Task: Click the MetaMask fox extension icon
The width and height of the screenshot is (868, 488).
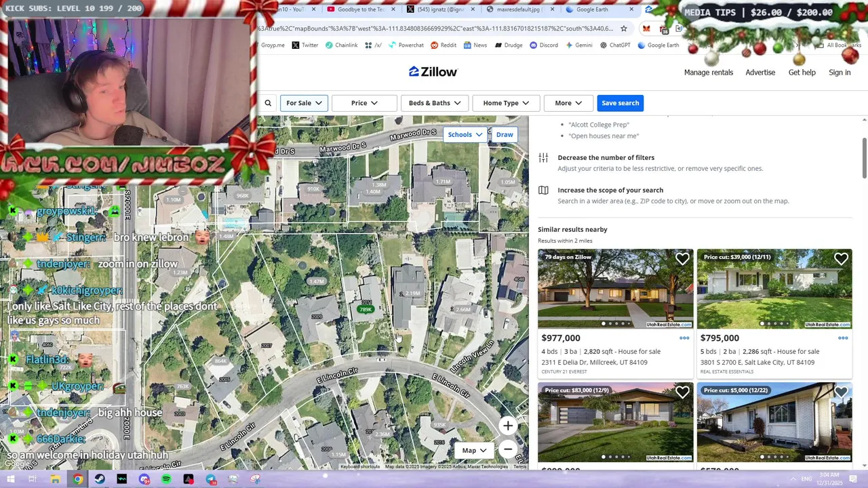Action: click(x=646, y=28)
